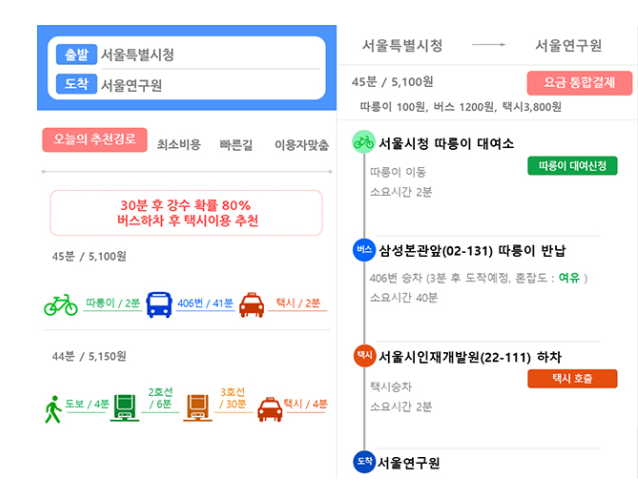Click the 따릉이 대여신청 button
The width and height of the screenshot is (638, 492).
(x=572, y=166)
